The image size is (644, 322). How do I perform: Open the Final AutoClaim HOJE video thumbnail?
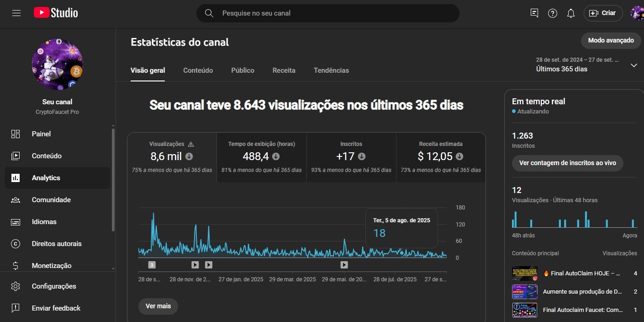524,274
